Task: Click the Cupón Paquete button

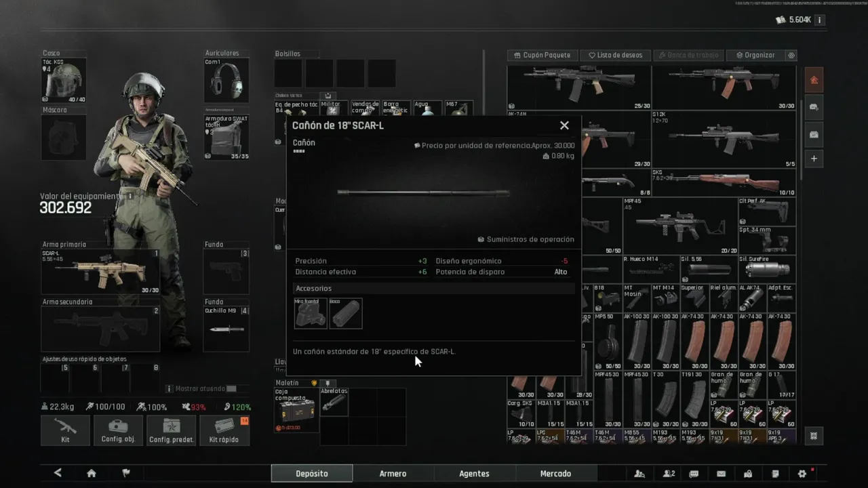Action: pos(542,55)
